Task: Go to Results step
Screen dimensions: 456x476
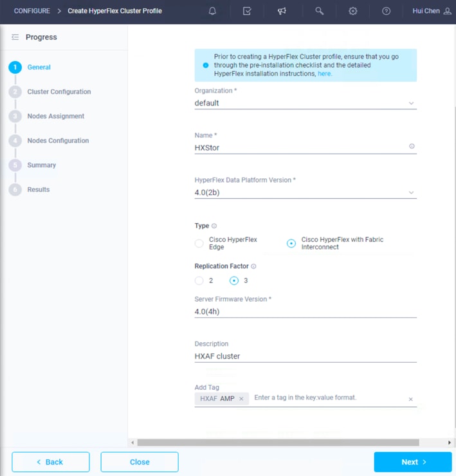Action: pyautogui.click(x=38, y=189)
